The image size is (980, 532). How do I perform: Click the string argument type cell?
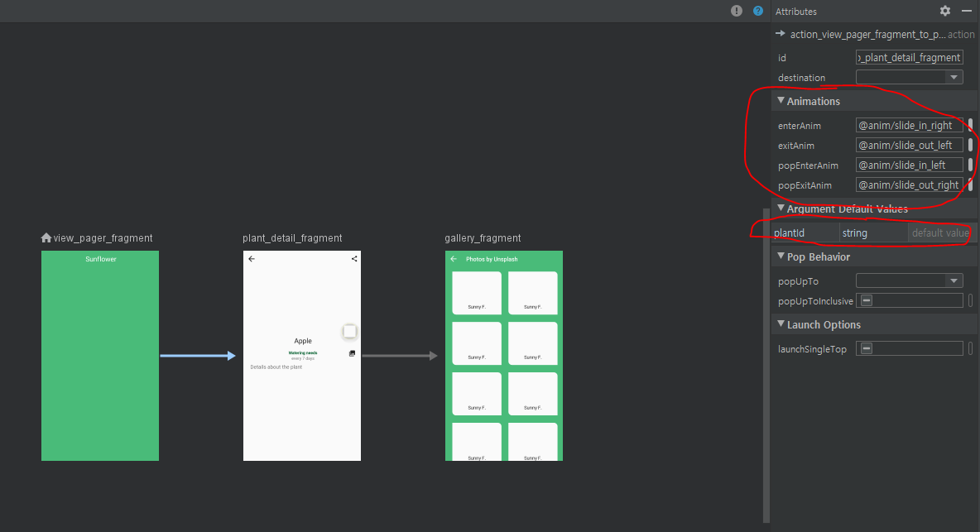click(x=874, y=233)
